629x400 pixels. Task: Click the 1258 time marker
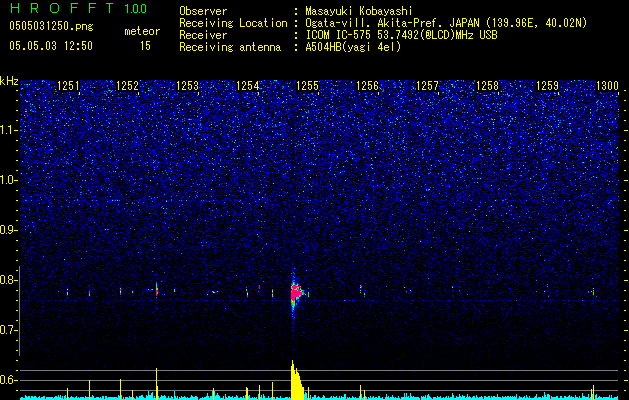[x=487, y=86]
